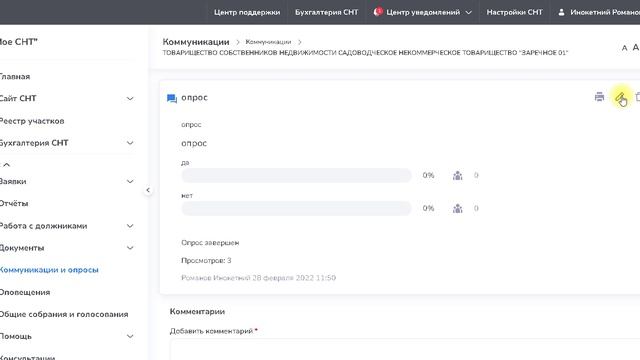Open 'Центр поддержки' in top bar
The height and width of the screenshot is (360, 640).
(247, 12)
